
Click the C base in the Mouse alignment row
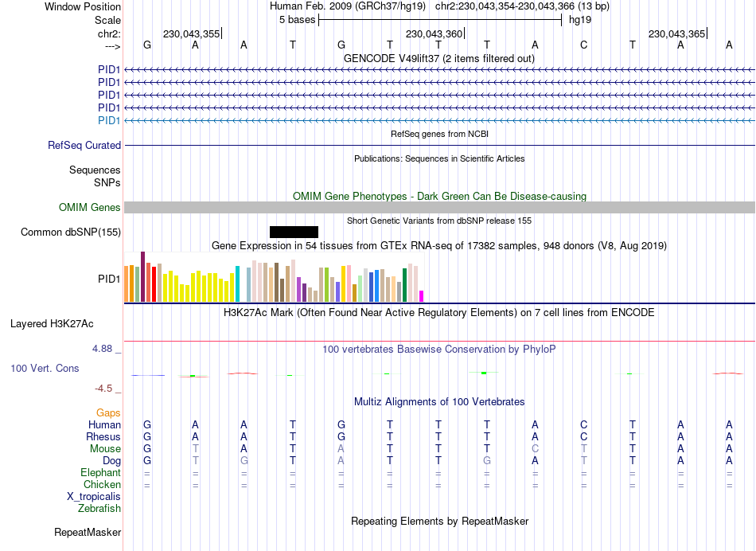[x=536, y=449]
